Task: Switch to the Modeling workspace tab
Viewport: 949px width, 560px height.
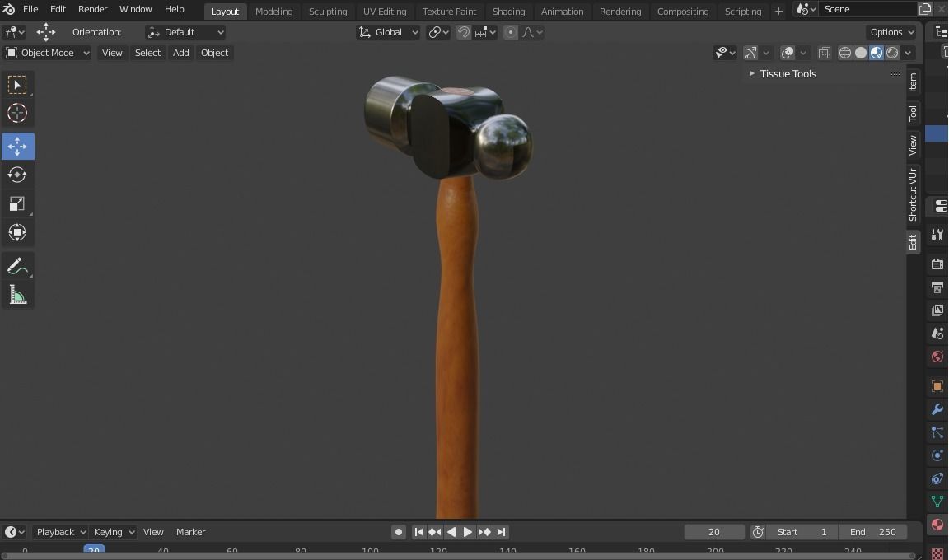Action: [273, 11]
